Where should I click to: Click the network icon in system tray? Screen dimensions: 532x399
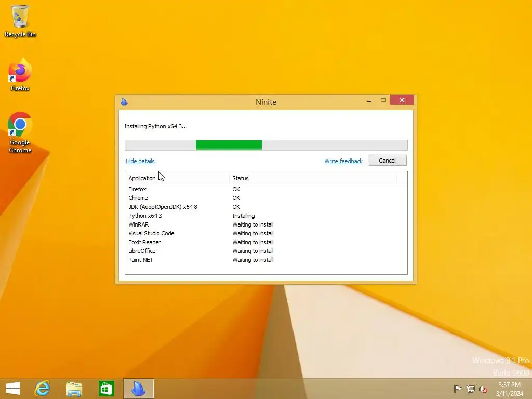[x=471, y=389]
